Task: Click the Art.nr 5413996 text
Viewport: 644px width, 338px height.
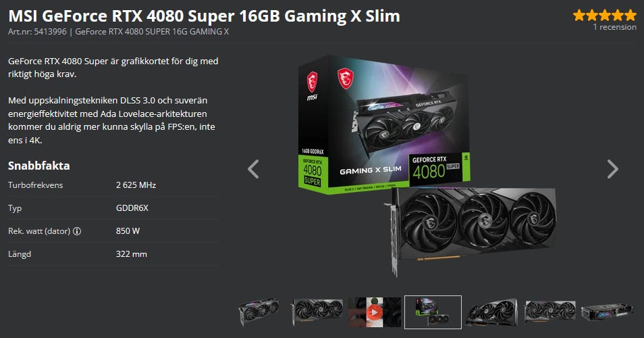Action: tap(37, 32)
